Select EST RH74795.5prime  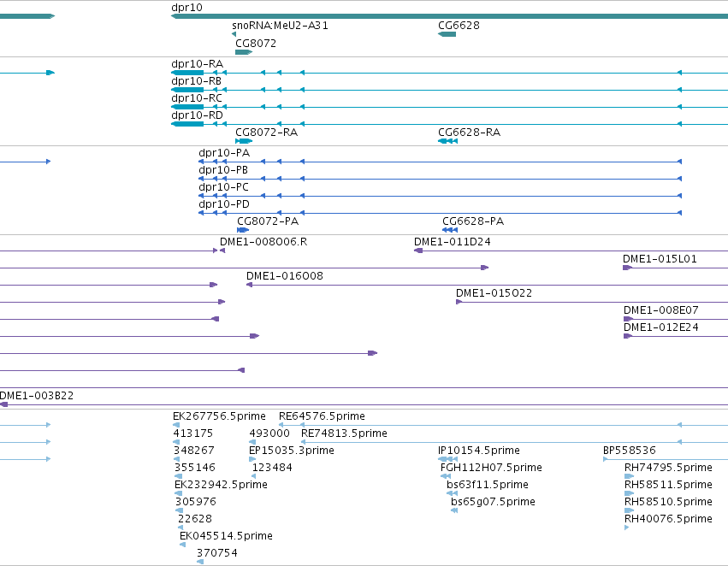668,468
